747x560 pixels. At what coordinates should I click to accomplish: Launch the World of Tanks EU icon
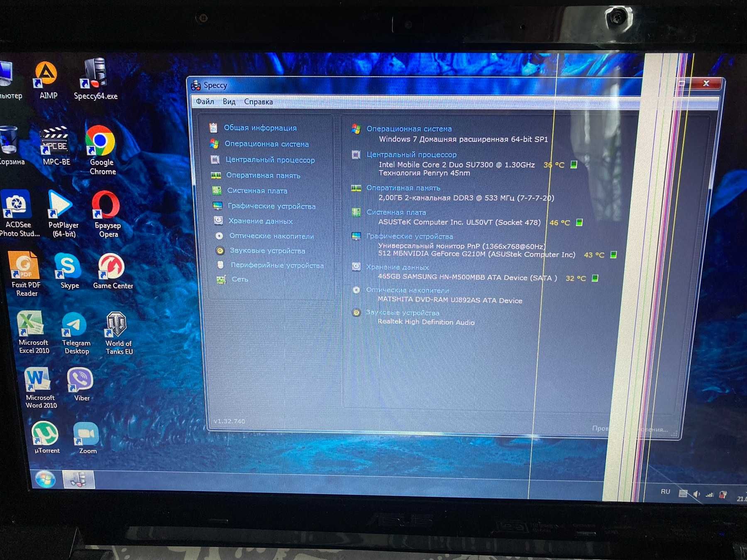click(x=118, y=334)
